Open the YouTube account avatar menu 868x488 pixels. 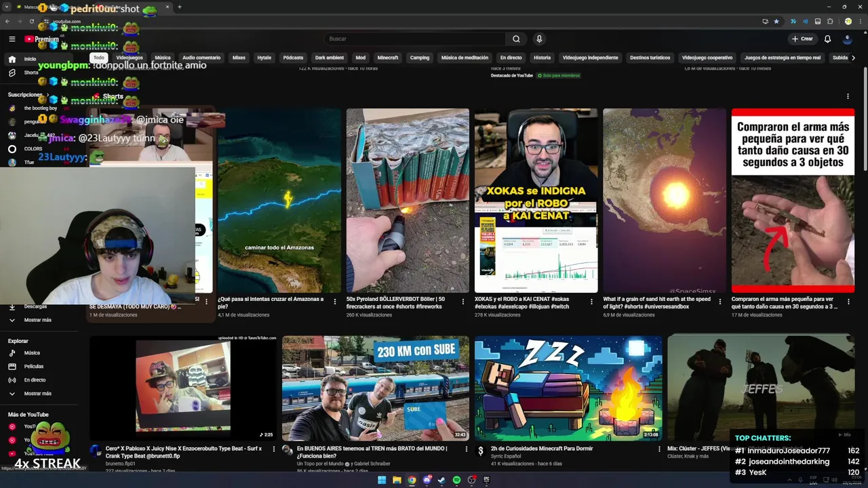pos(848,39)
